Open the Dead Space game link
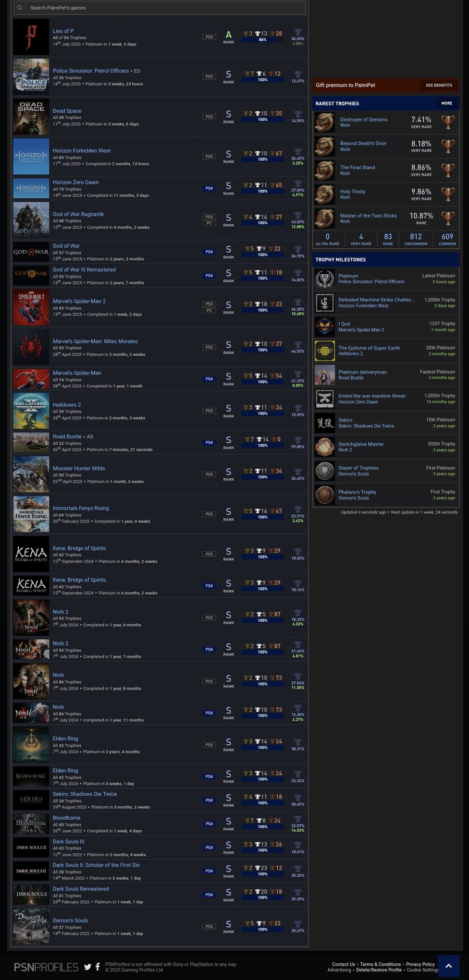Image resolution: width=469 pixels, height=980 pixels. coord(67,111)
